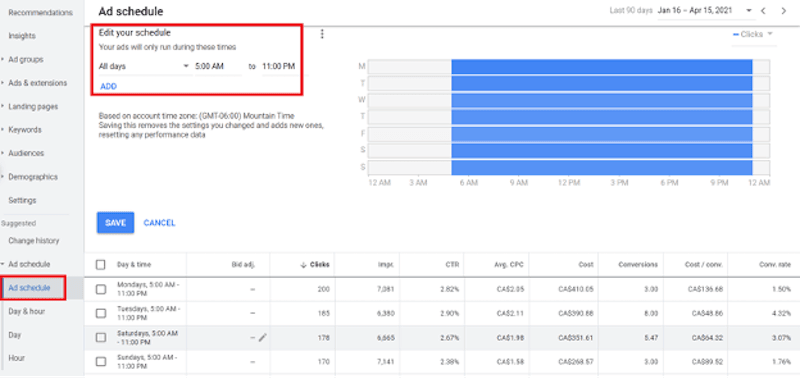This screenshot has height=379, width=800.
Task: Click the 4.32% conversion rate value
Action: [x=782, y=313]
